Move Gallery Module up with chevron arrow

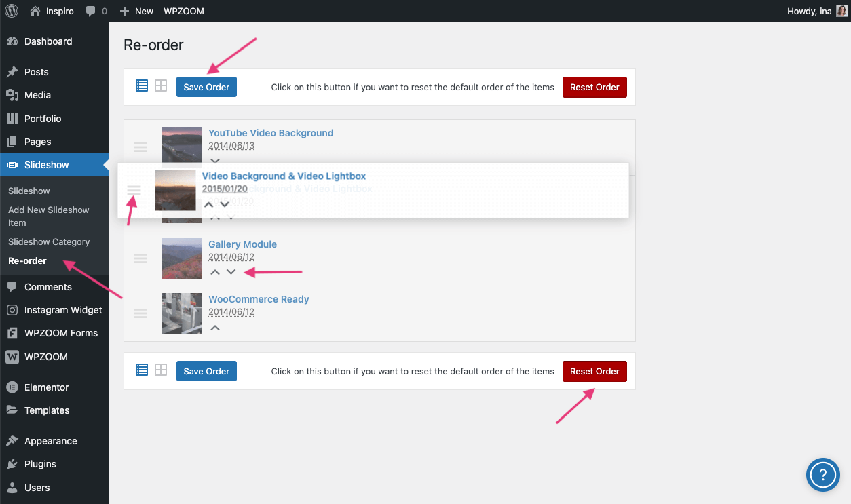(x=215, y=272)
